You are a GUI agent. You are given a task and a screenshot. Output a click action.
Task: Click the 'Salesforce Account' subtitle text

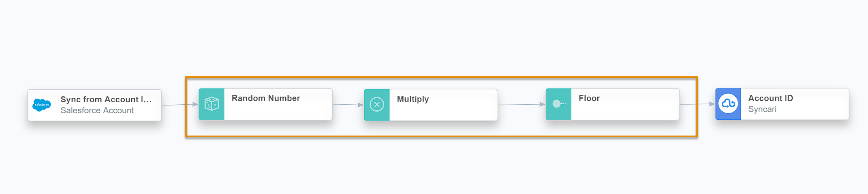click(x=97, y=110)
